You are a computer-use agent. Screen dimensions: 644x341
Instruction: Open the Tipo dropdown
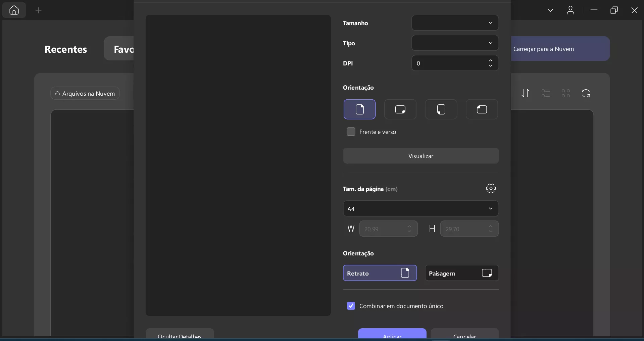tap(455, 43)
